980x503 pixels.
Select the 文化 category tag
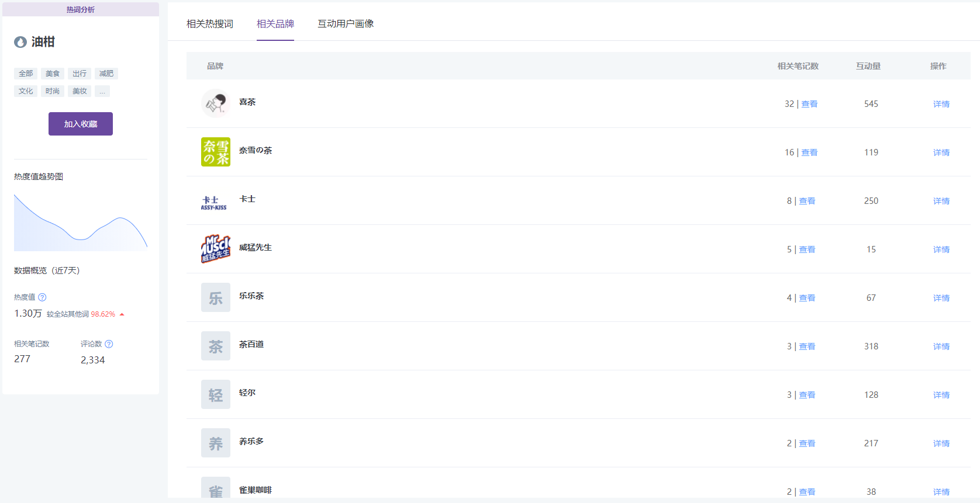click(26, 91)
